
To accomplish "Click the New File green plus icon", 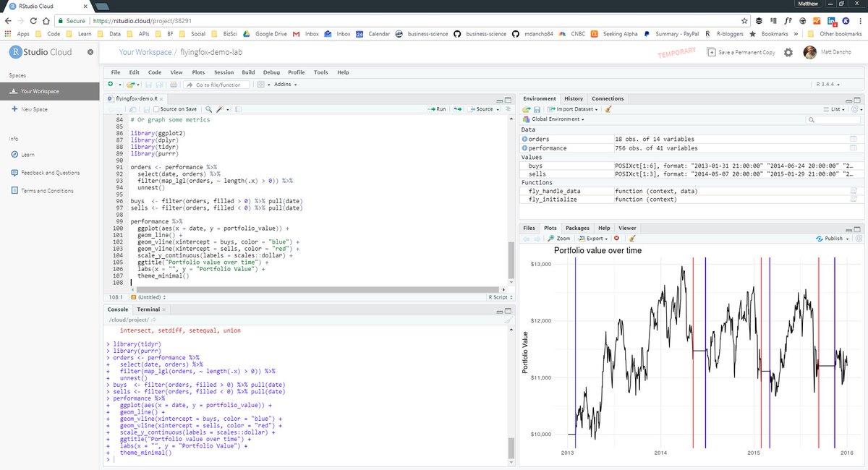I will click(111, 85).
